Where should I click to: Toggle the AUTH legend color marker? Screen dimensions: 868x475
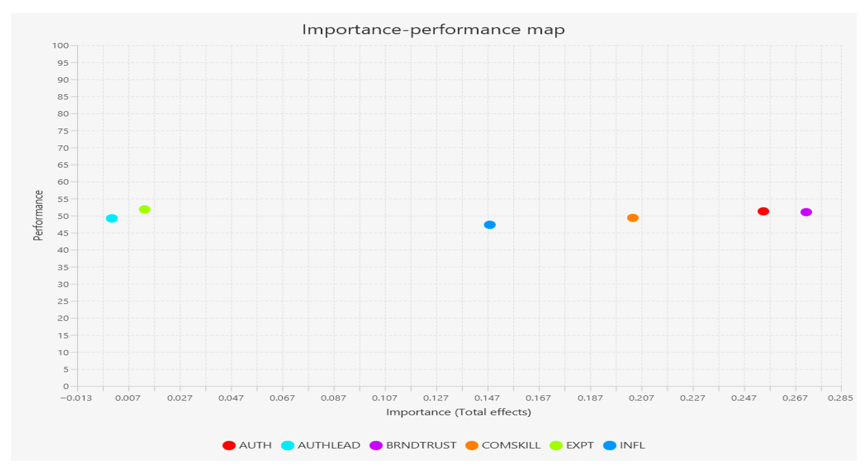(229, 445)
